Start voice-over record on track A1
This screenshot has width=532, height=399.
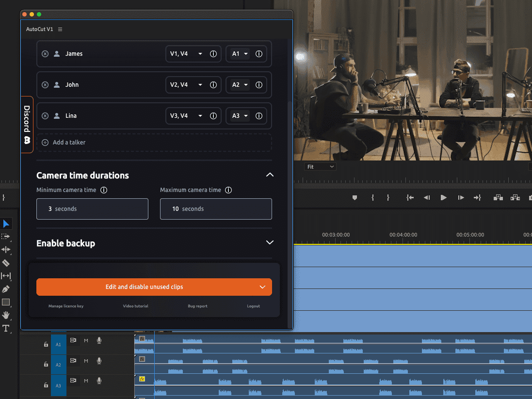99,341
